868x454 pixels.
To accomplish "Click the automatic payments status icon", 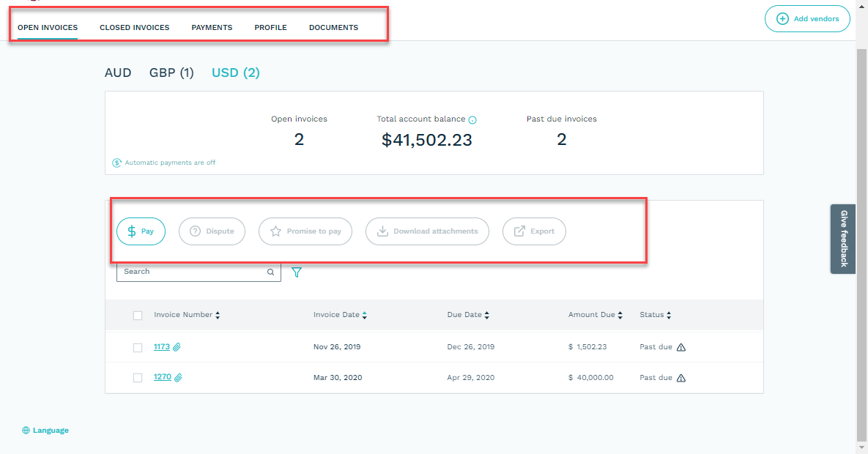I will (116, 163).
